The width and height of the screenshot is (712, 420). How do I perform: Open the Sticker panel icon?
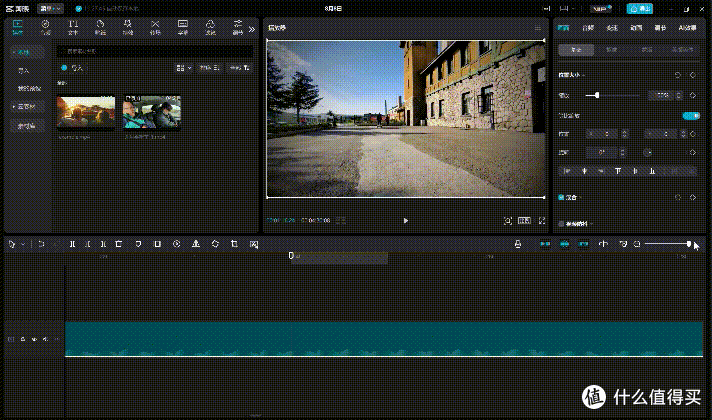[100, 27]
